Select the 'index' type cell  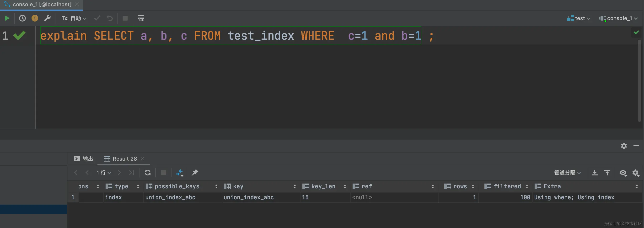[123, 197]
